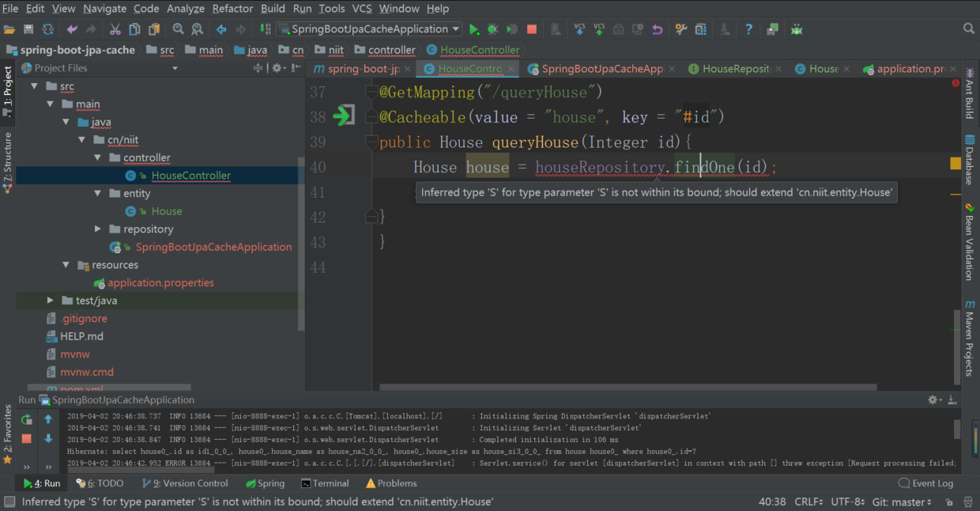Toggle tool window buttons icon in status bar
The width and height of the screenshot is (980, 511).
coord(9,502)
